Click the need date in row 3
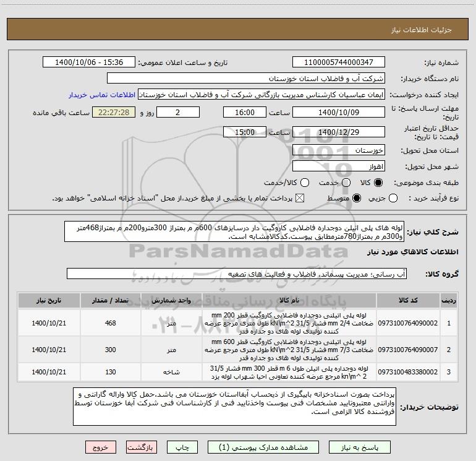This screenshot has height=461, width=476. (x=49, y=372)
